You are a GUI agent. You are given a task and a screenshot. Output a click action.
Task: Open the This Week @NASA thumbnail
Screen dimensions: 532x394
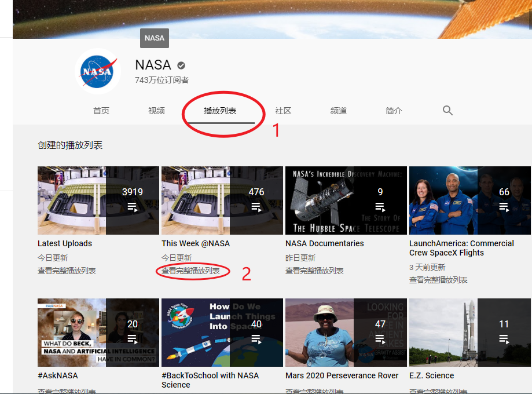[222, 200]
